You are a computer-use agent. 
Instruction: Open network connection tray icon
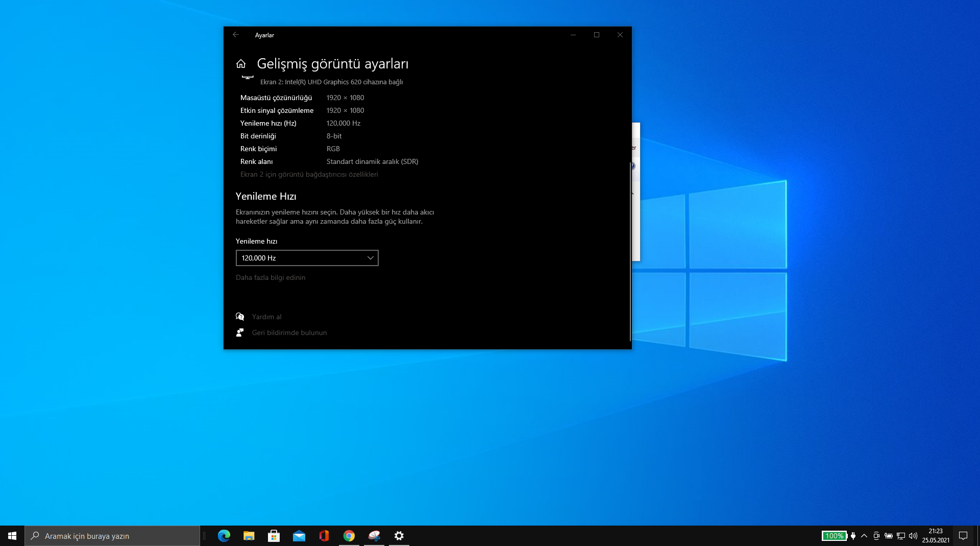point(901,536)
